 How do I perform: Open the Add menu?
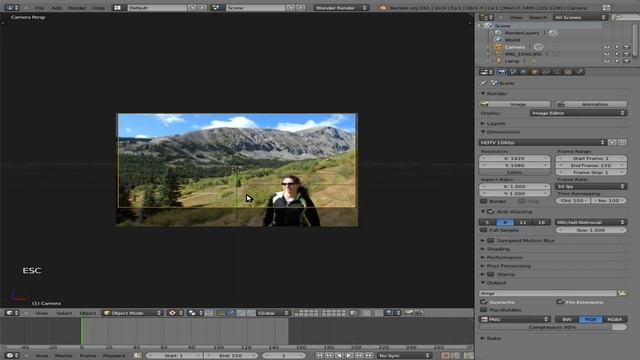coord(56,8)
